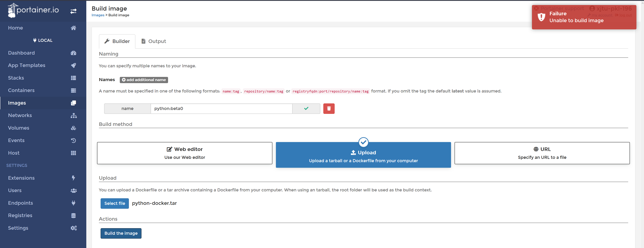Viewport: 644px width, 248px height.
Task: Click the Endpoints plug icon
Action: click(73, 203)
